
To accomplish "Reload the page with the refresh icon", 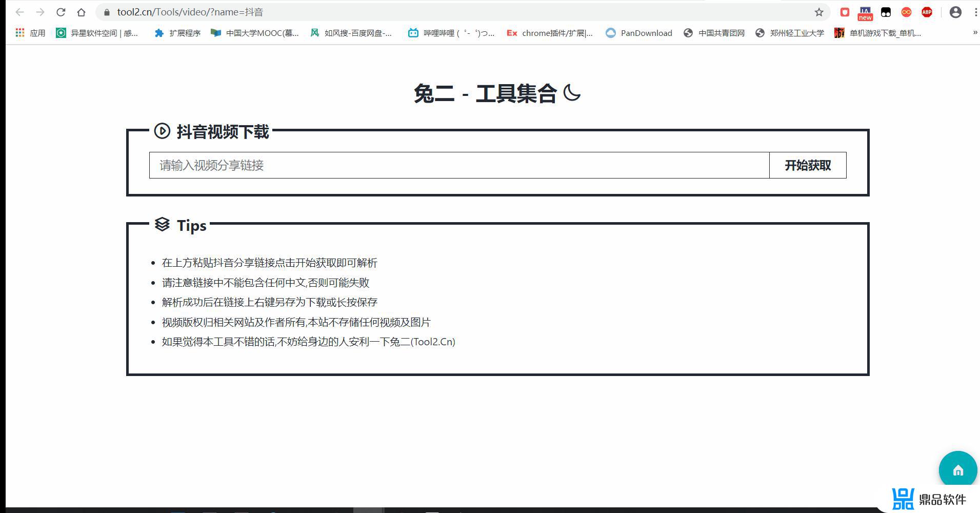I will (x=61, y=12).
